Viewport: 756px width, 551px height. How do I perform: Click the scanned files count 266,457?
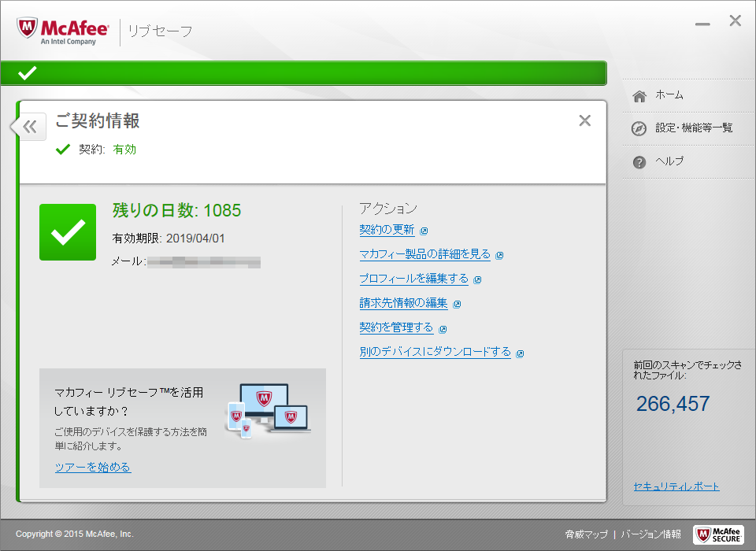673,404
